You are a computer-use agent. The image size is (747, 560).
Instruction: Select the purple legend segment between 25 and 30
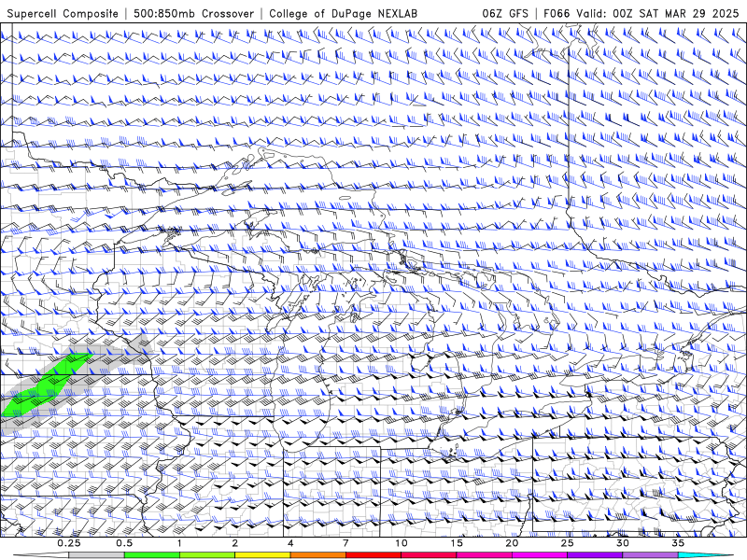click(x=595, y=555)
